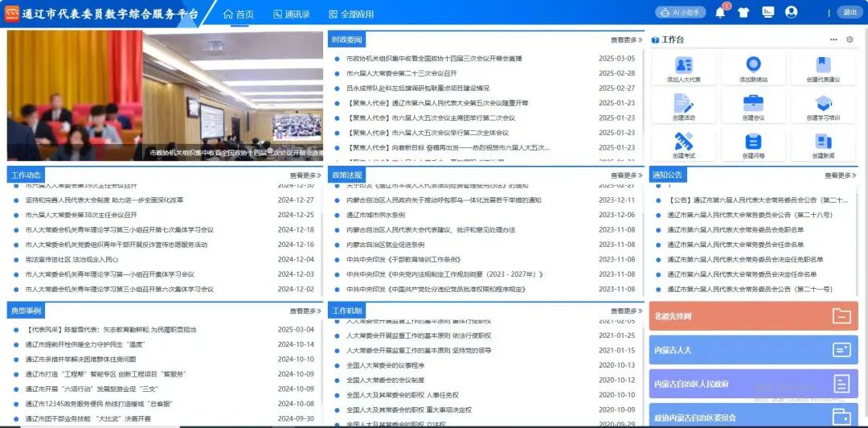
Task: Expand 查看更多 in 典型事例
Action: click(x=305, y=311)
